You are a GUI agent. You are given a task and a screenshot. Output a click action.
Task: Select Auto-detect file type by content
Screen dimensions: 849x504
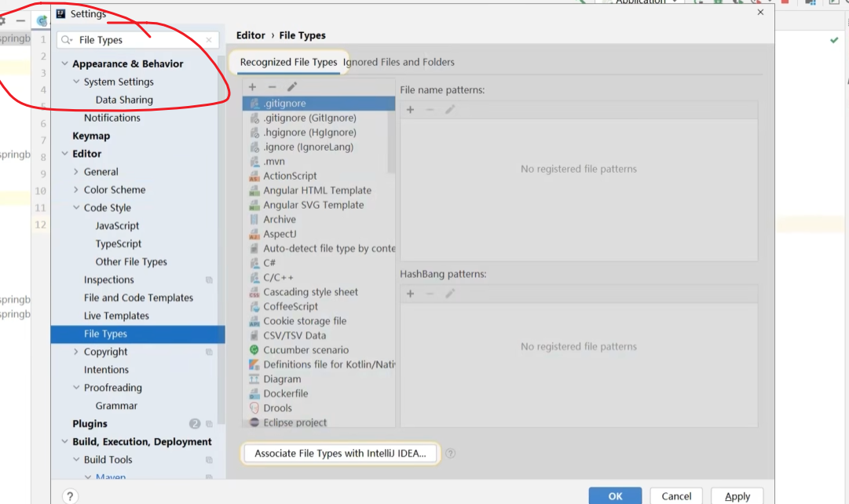click(x=319, y=249)
